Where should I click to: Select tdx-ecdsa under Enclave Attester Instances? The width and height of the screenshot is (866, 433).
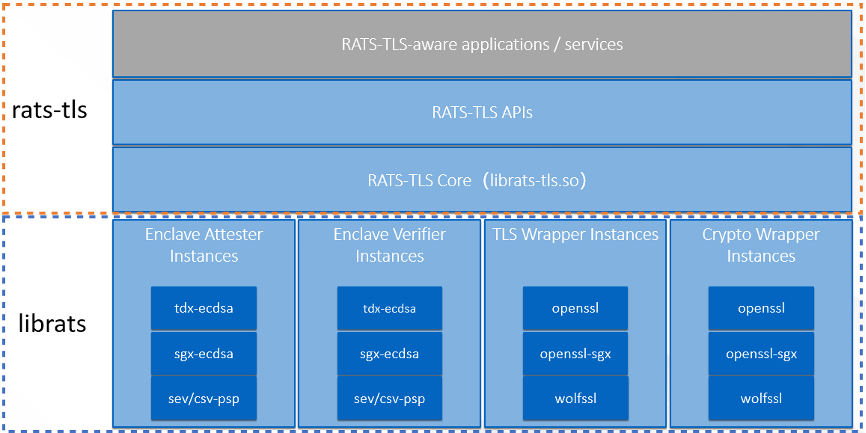click(x=204, y=308)
